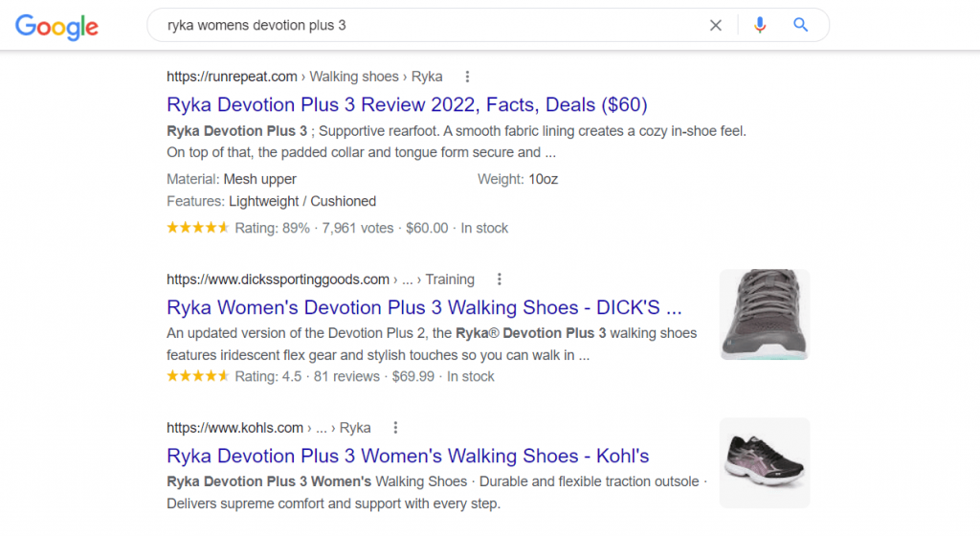The height and width of the screenshot is (536, 980).
Task: Click the Google logo
Action: pyautogui.click(x=56, y=26)
